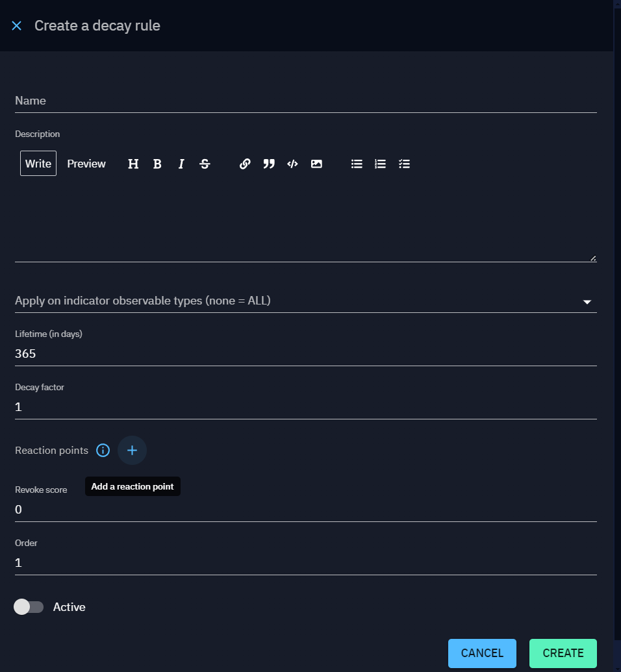Open reaction points info tooltip
Viewport: 621px width, 672px height.
coord(103,450)
